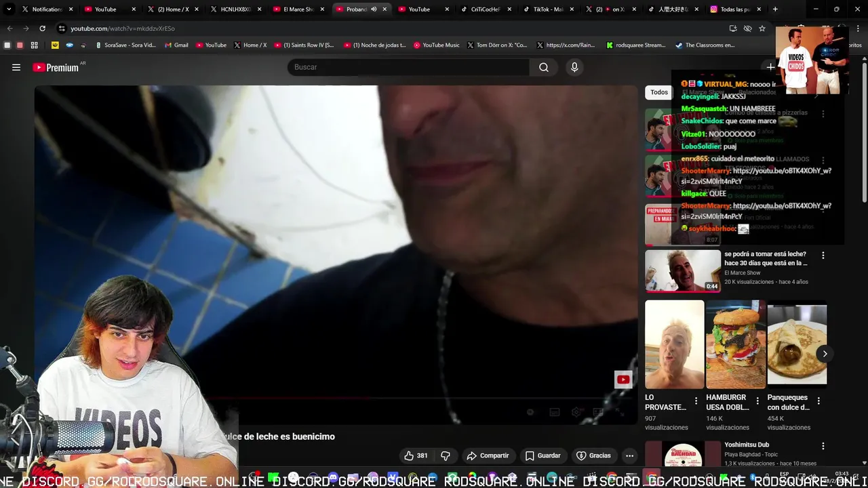Open 'Saints Row IV' bookmark

pyautogui.click(x=304, y=45)
